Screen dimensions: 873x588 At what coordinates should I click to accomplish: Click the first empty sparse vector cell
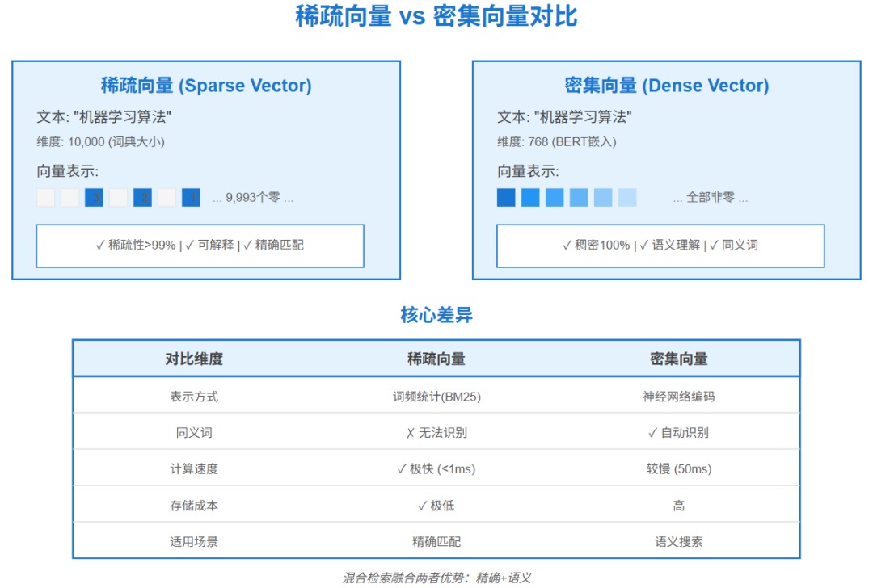(x=46, y=198)
